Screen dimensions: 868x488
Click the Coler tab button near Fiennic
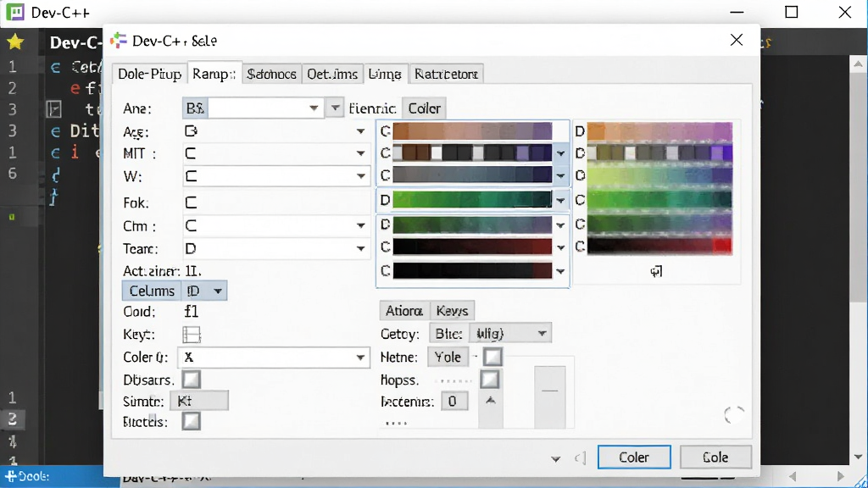[424, 108]
